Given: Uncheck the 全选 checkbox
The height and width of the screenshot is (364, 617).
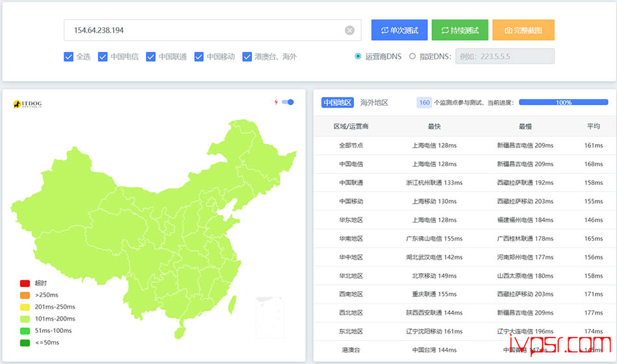Looking at the screenshot, I should click(68, 56).
